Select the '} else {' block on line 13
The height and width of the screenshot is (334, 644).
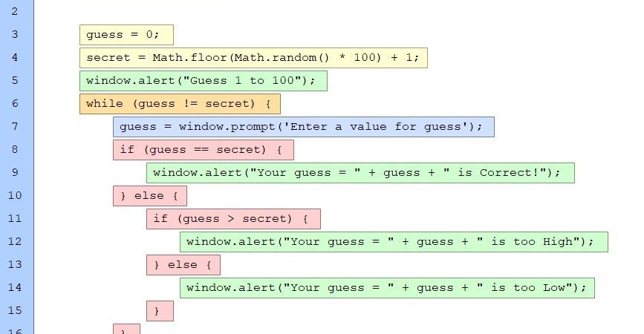(x=183, y=265)
